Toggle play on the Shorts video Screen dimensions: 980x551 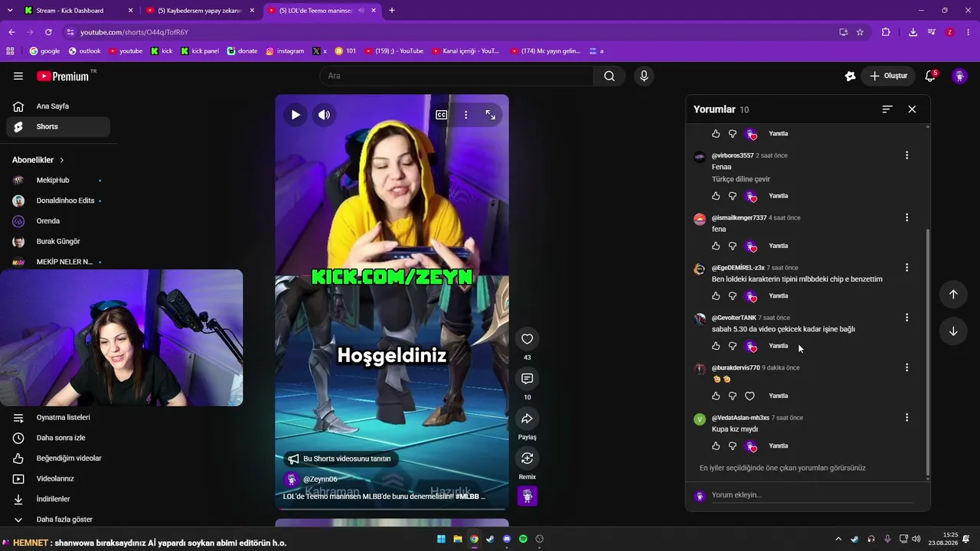coord(295,115)
